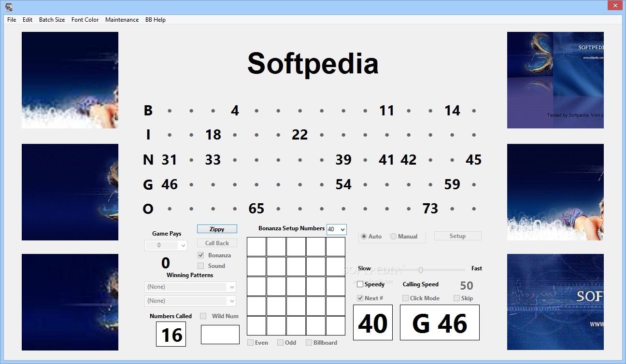This screenshot has width=626, height=364.
Task: Enable the Speedy checkbox
Action: click(360, 284)
